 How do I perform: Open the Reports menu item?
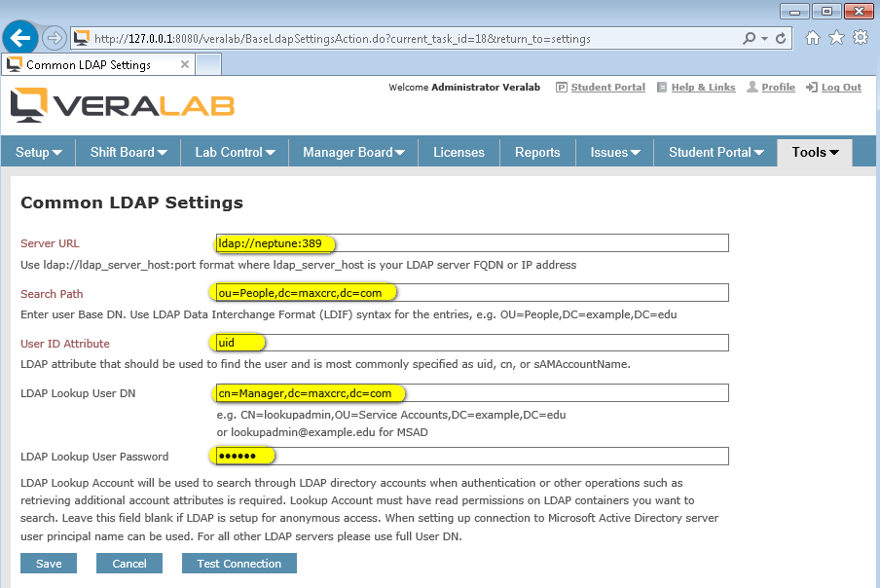point(537,152)
